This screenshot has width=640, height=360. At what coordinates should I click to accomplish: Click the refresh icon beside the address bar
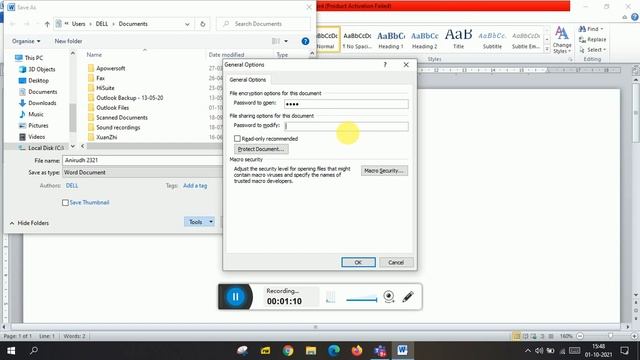(x=202, y=24)
